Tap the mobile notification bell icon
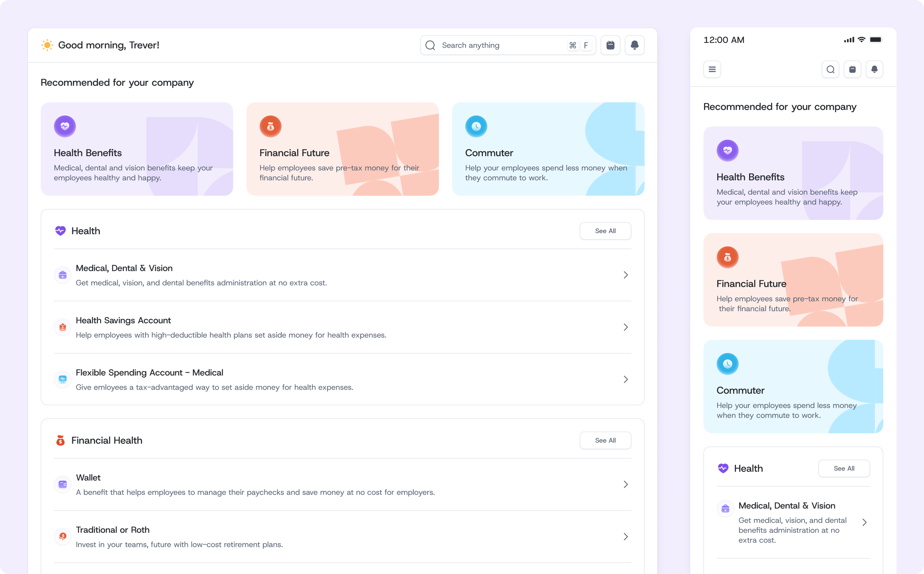Image resolution: width=924 pixels, height=574 pixels. pos(874,70)
